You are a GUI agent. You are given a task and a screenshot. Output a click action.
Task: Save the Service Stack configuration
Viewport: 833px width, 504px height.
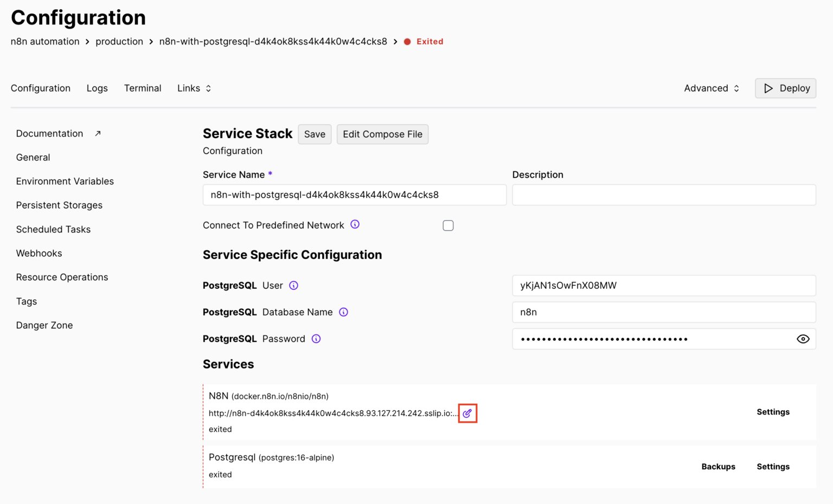[x=315, y=134]
